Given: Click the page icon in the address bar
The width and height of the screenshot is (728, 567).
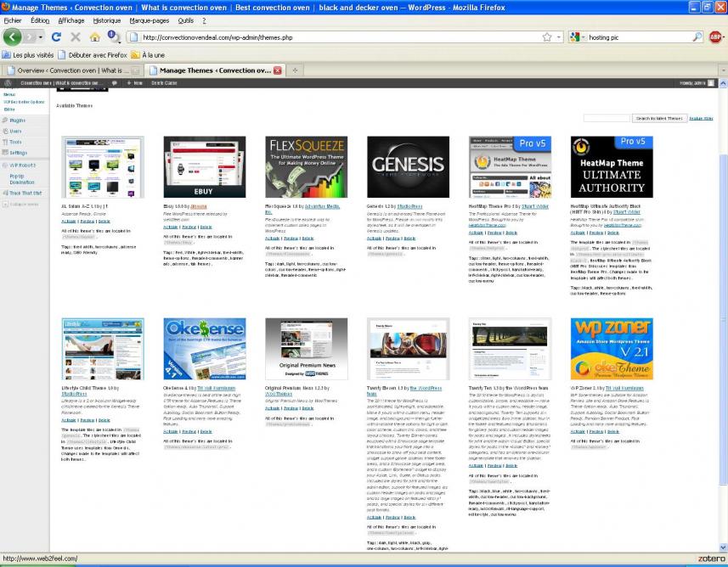Looking at the screenshot, I should coord(134,37).
